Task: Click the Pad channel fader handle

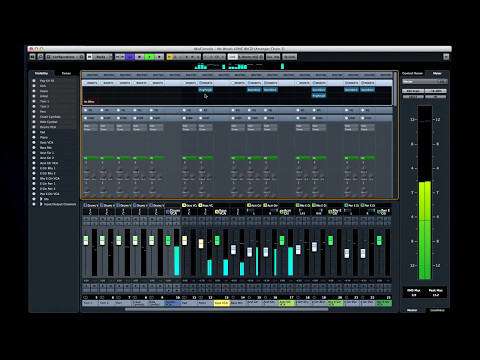Action: [x=185, y=240]
